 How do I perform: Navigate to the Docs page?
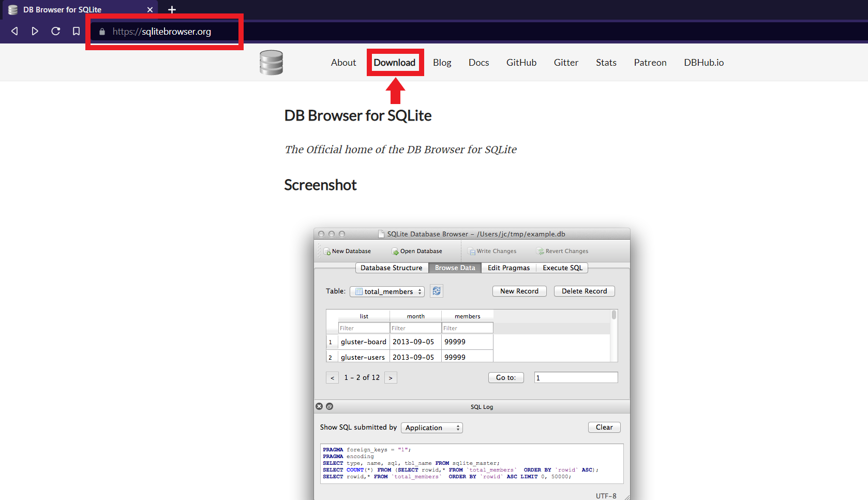pyautogui.click(x=478, y=63)
